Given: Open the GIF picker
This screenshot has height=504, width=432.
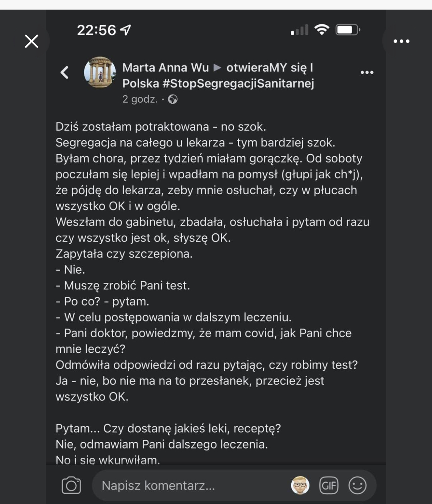Looking at the screenshot, I should tap(329, 485).
